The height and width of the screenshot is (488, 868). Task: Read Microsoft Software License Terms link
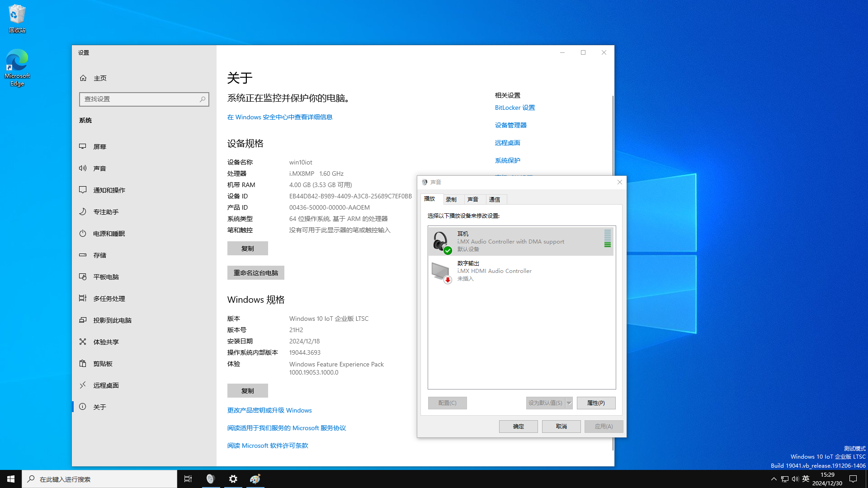pyautogui.click(x=268, y=446)
